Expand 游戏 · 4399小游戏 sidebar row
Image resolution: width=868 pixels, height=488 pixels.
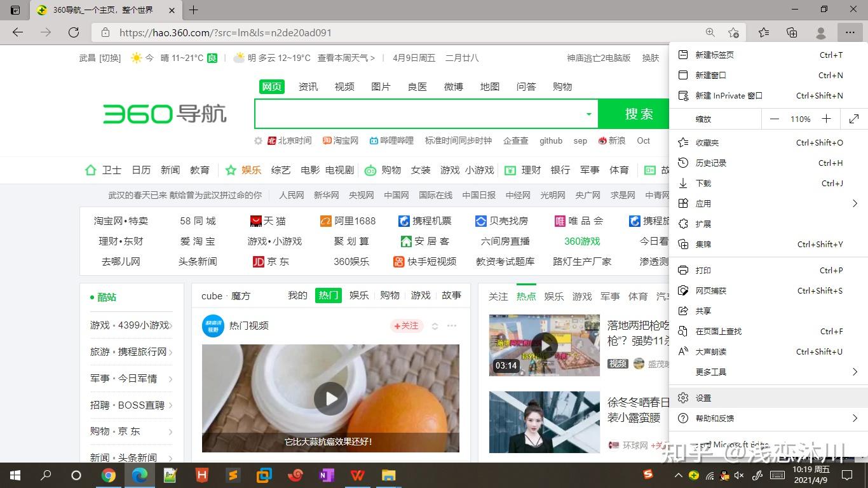(132, 325)
